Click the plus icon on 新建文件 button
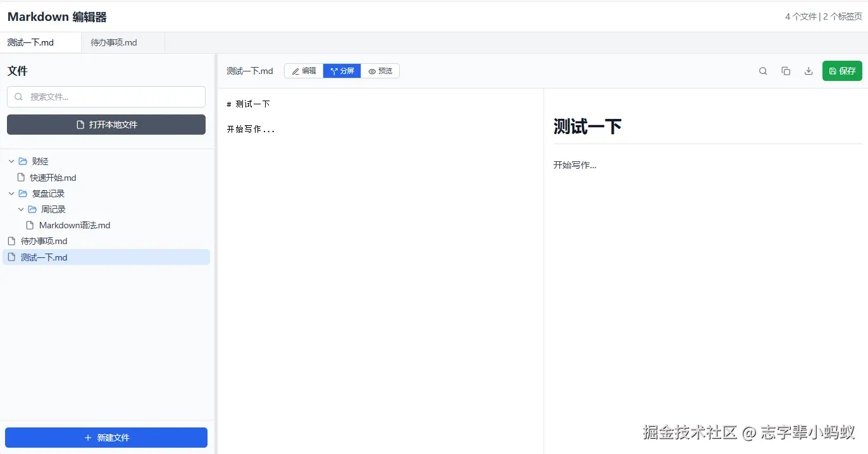868x454 pixels. tap(88, 438)
